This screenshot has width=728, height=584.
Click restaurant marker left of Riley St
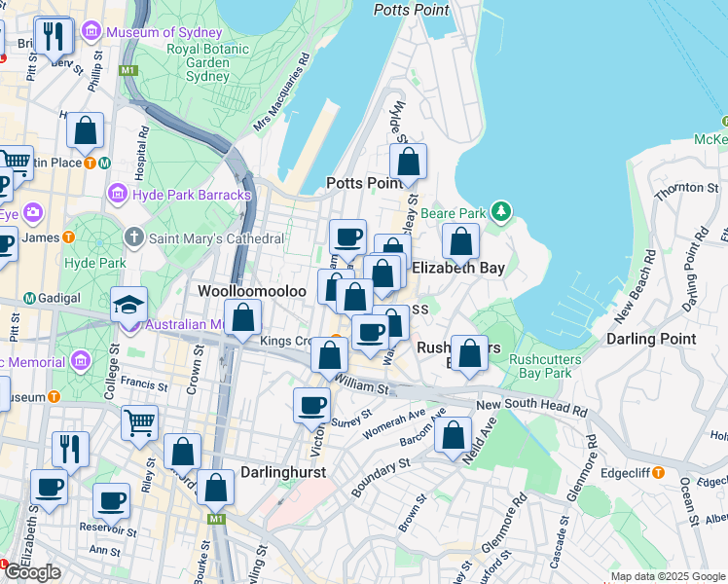(71, 451)
